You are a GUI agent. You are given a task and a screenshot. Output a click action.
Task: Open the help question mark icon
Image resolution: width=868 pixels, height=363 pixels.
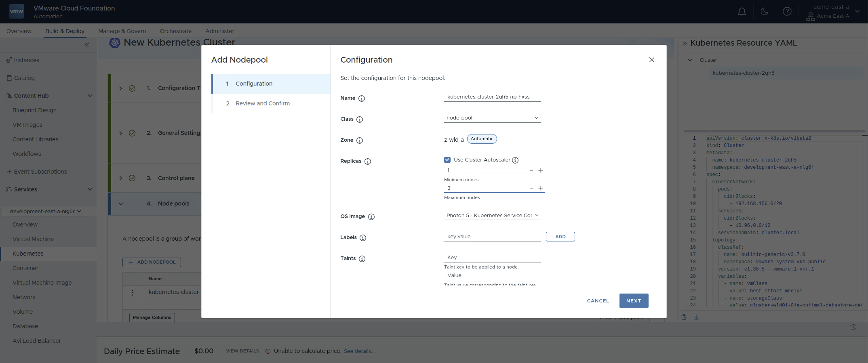coord(787,12)
